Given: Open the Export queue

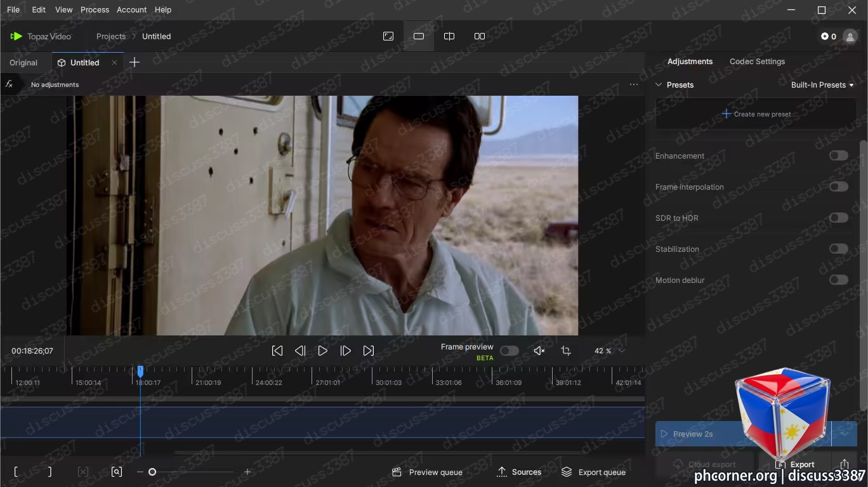Looking at the screenshot, I should pyautogui.click(x=594, y=472).
